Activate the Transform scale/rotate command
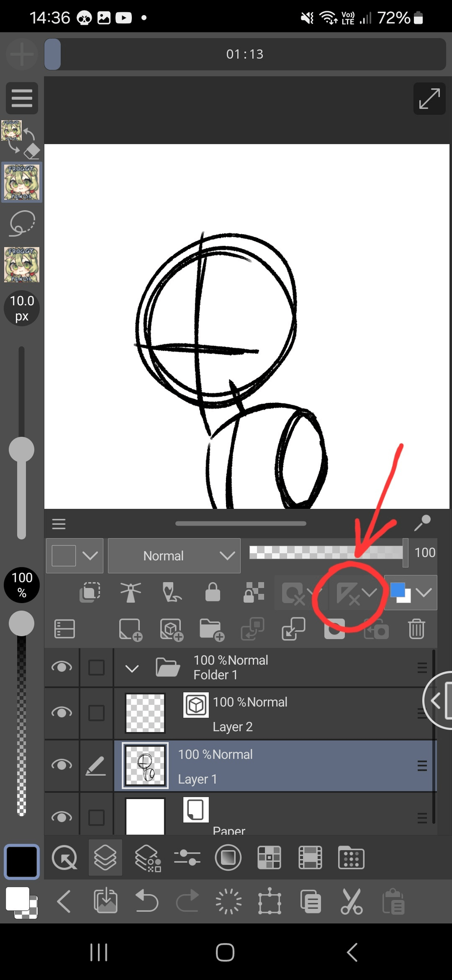Image resolution: width=452 pixels, height=980 pixels. [269, 901]
